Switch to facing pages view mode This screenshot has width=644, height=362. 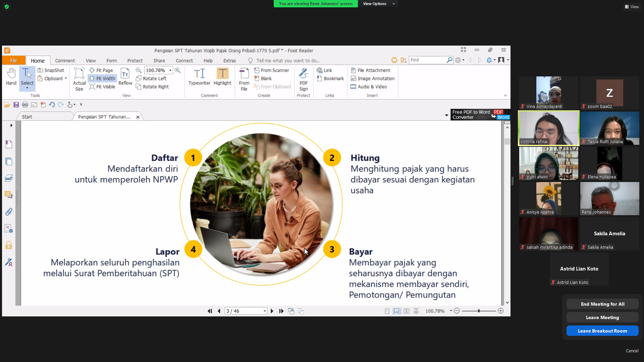point(407,311)
